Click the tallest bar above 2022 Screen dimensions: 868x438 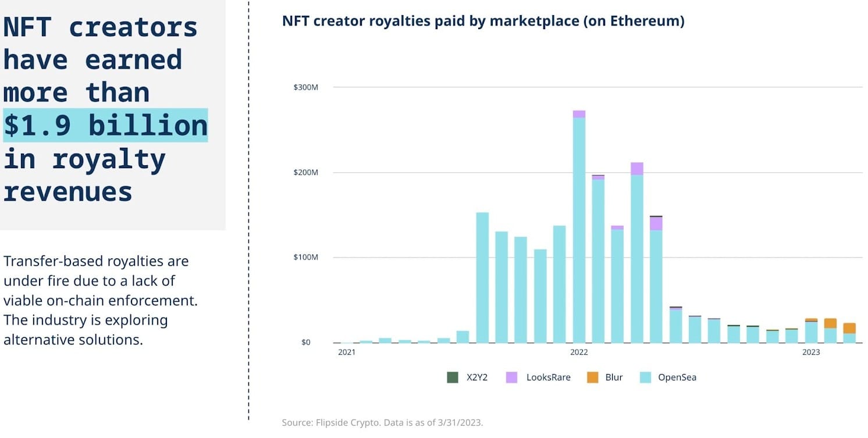(579, 226)
